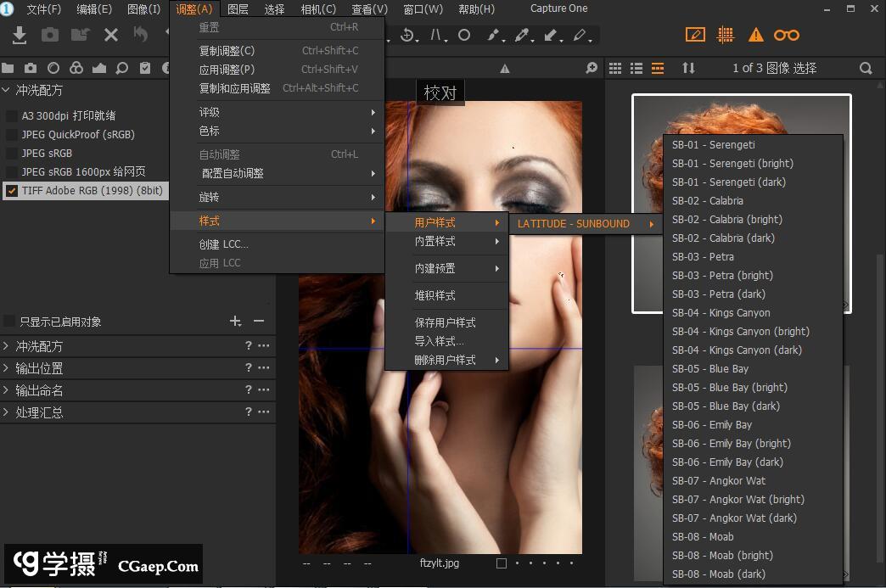886x588 pixels.
Task: Enable the JPEG QuickProof (sRGB) recipe checkbox
Action: coord(12,135)
